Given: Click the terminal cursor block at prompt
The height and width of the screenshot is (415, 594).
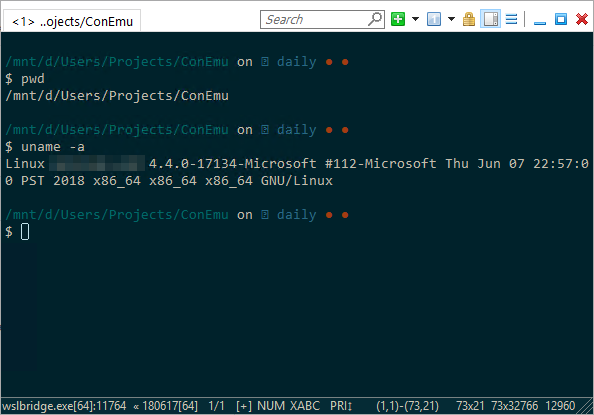Looking at the screenshot, I should [25, 232].
